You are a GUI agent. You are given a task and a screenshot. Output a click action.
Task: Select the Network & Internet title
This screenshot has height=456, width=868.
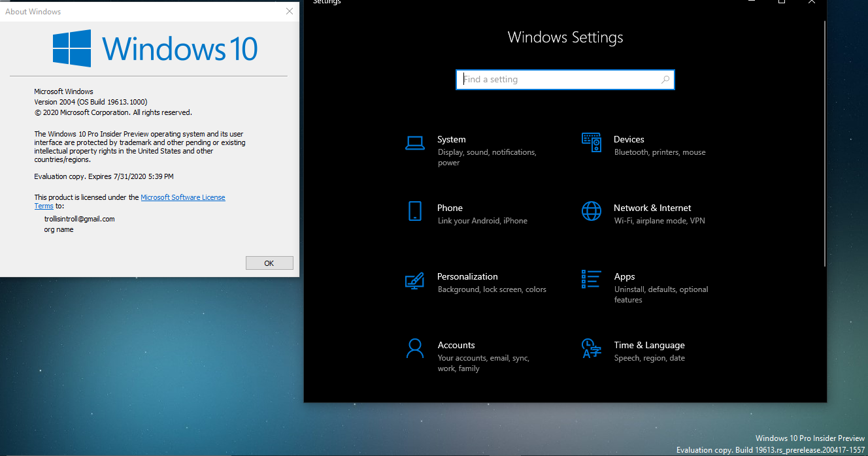pyautogui.click(x=652, y=208)
